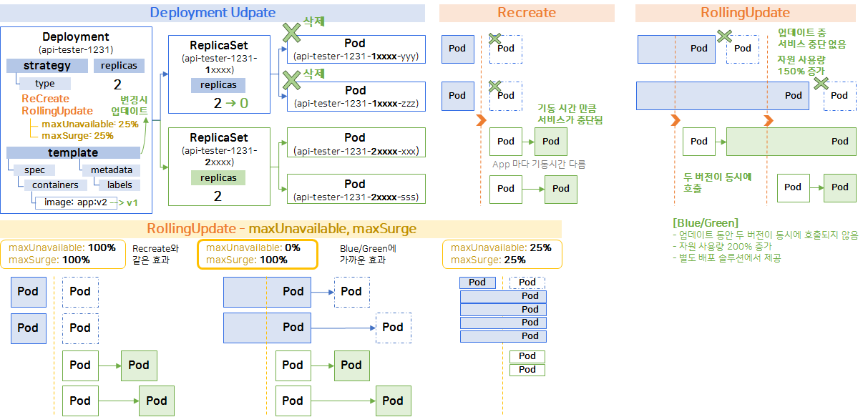
Task: Select the 'spec' node under template
Action: [x=34, y=170]
